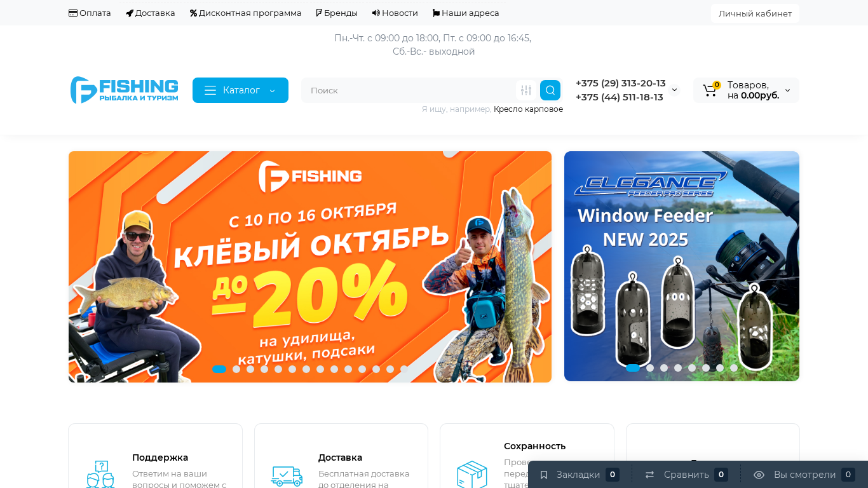The image size is (868, 488).
Task: Open the Compare (Сравнить) list
Action: tap(686, 475)
